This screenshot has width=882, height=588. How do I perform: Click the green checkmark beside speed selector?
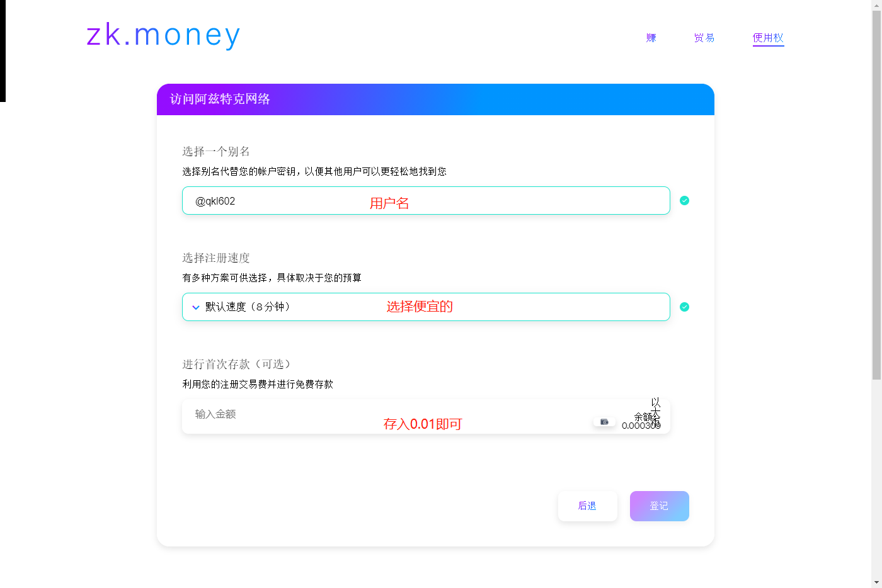[684, 307]
